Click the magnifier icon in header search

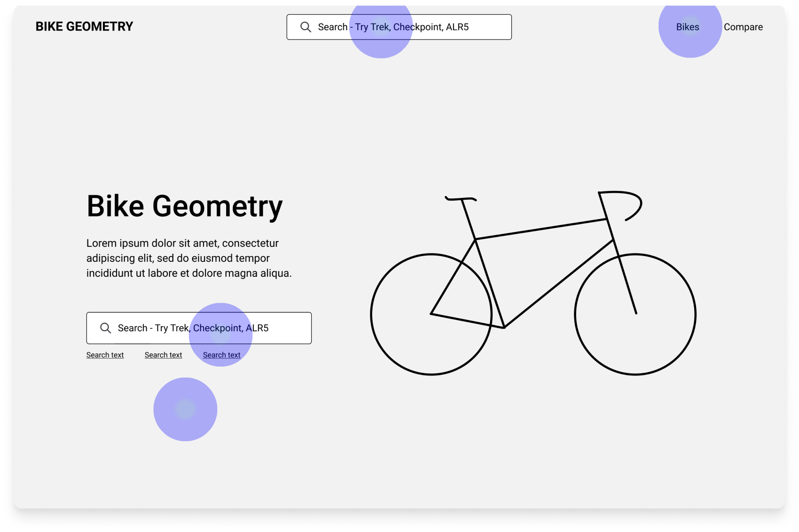pyautogui.click(x=305, y=27)
